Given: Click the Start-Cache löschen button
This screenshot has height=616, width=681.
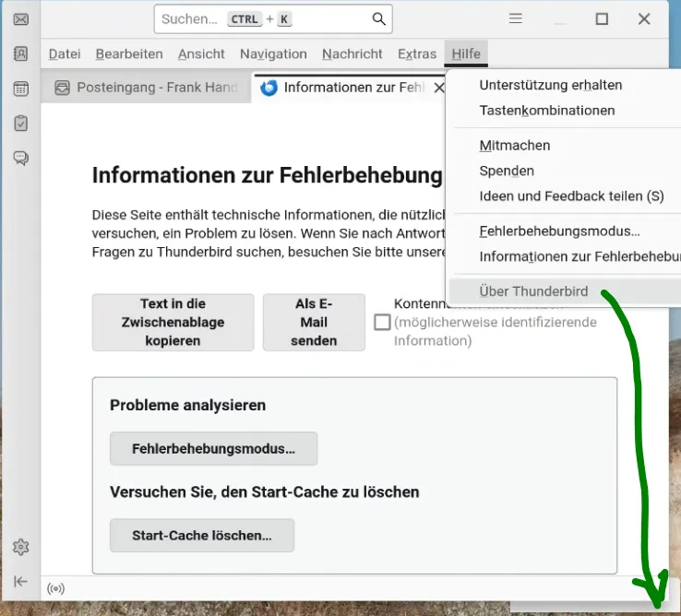Looking at the screenshot, I should [x=202, y=535].
